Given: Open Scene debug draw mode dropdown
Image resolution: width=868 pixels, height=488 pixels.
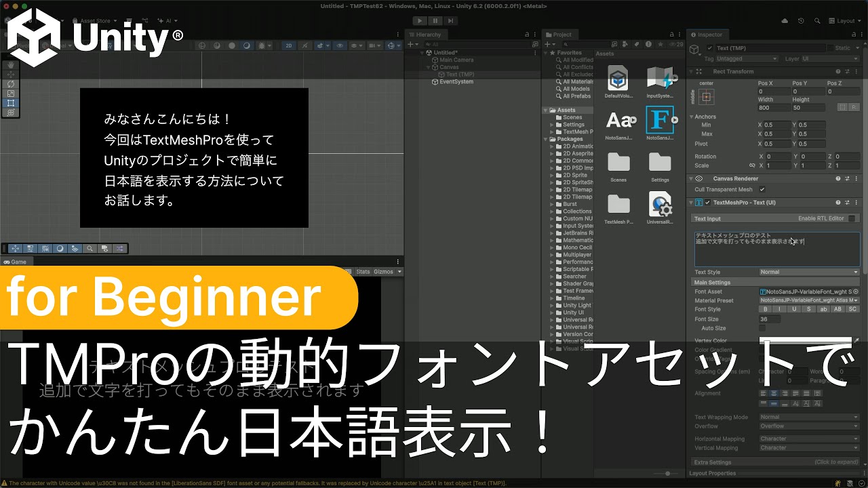Looking at the screenshot, I should click(x=264, y=45).
